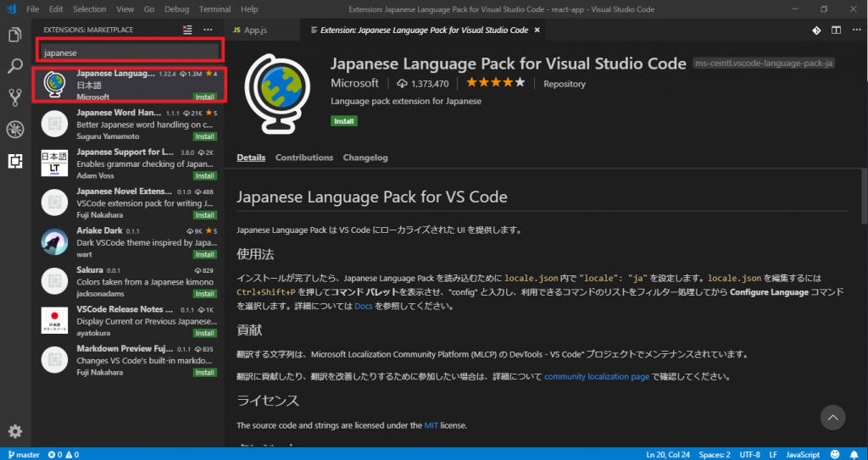Open the Debug view in activity bar
The width and height of the screenshot is (868, 460).
pyautogui.click(x=15, y=130)
